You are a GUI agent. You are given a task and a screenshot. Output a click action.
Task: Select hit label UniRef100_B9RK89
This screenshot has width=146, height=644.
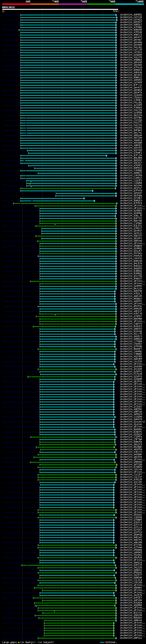tap(131, 30)
